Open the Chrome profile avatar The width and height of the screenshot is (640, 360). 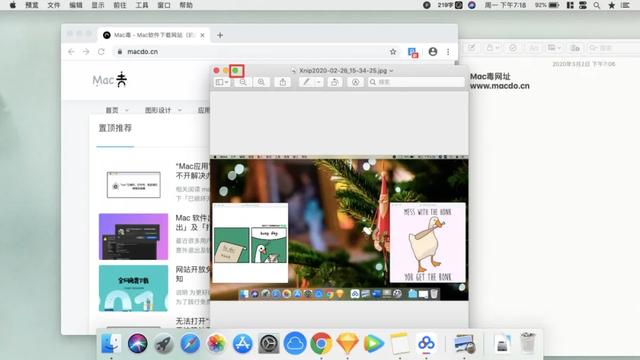click(433, 52)
